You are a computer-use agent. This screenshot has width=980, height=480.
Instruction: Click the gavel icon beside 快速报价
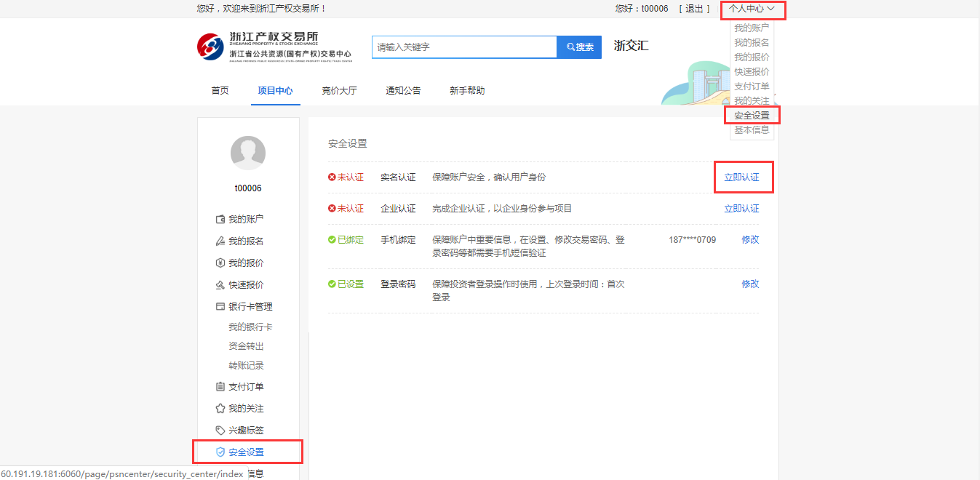[x=220, y=285]
